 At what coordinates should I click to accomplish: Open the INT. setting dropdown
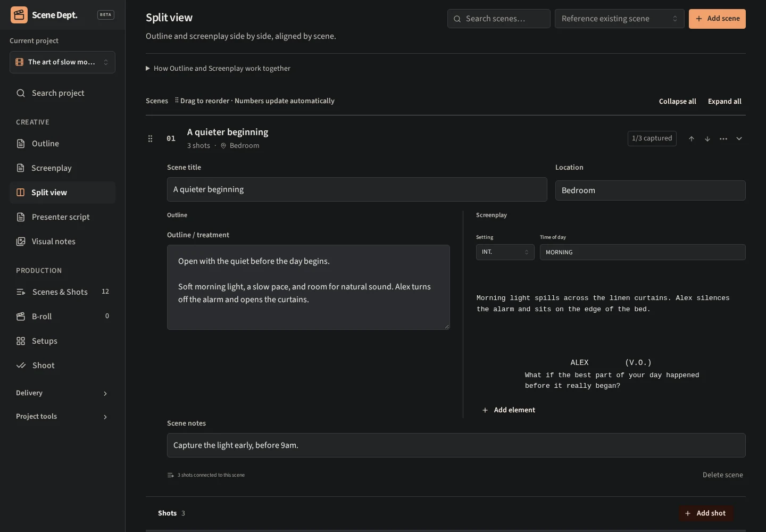point(505,252)
